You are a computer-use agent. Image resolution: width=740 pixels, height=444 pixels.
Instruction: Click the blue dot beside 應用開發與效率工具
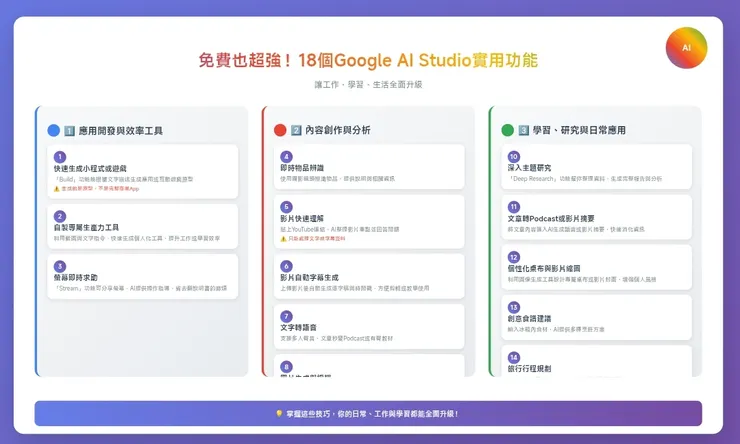click(x=54, y=130)
